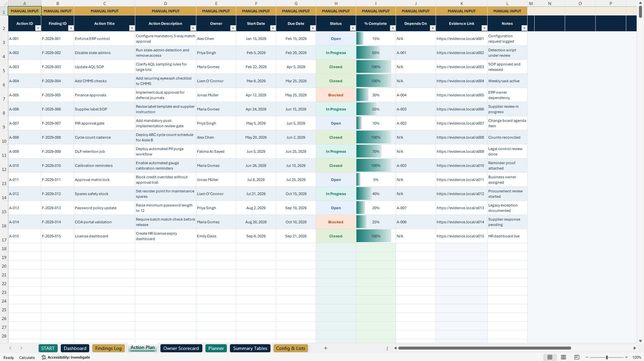Go to next sheet tab arrow
The height and width of the screenshot is (361, 644).
click(21, 348)
